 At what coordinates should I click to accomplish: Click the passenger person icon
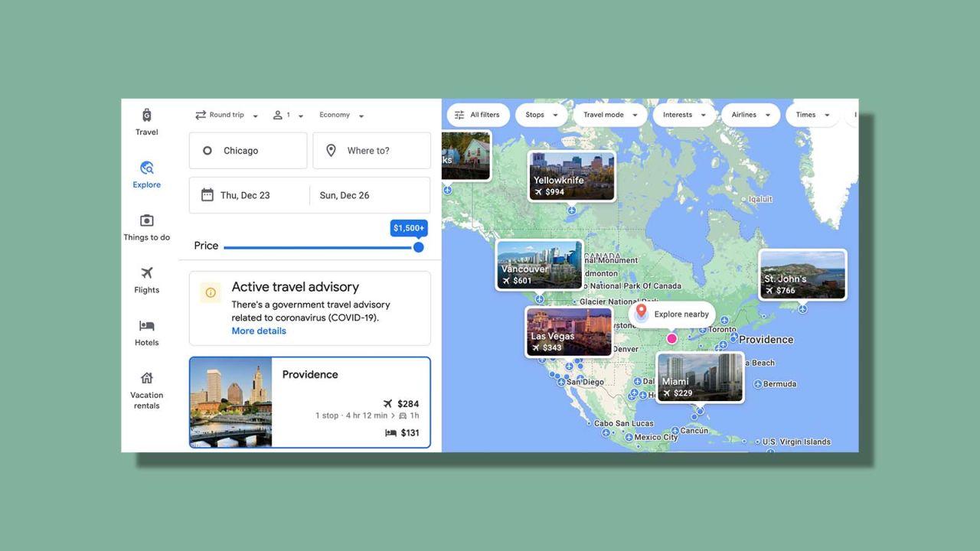coord(277,115)
